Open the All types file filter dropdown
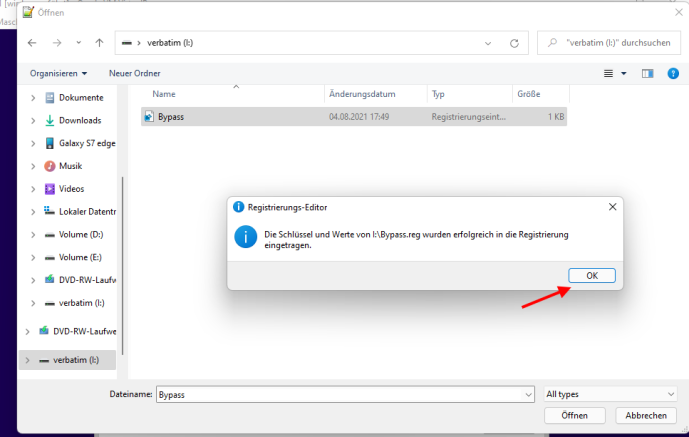Image resolution: width=689 pixels, height=437 pixels. click(x=611, y=394)
